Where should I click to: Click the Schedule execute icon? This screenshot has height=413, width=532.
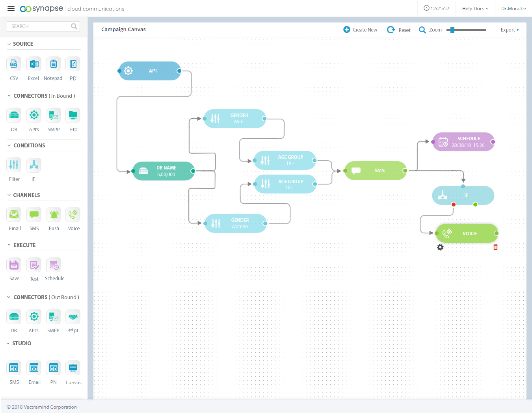click(x=54, y=265)
